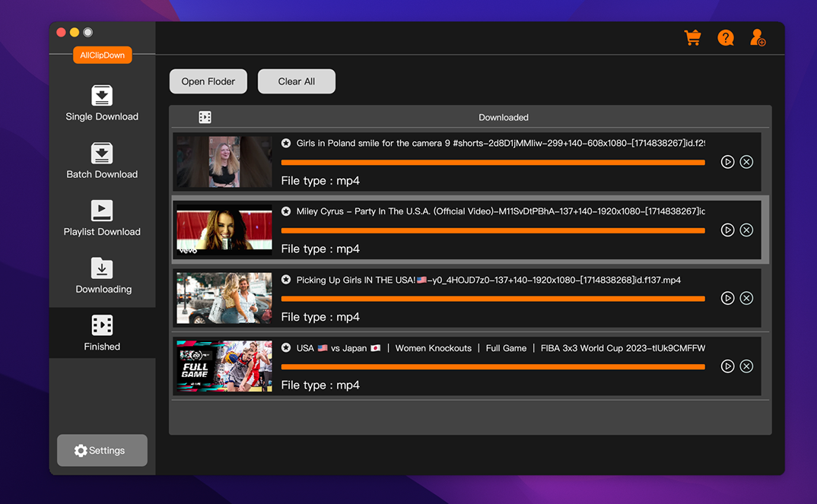Delete the USA vs Japan download entry
Image resolution: width=817 pixels, height=504 pixels.
pyautogui.click(x=747, y=366)
